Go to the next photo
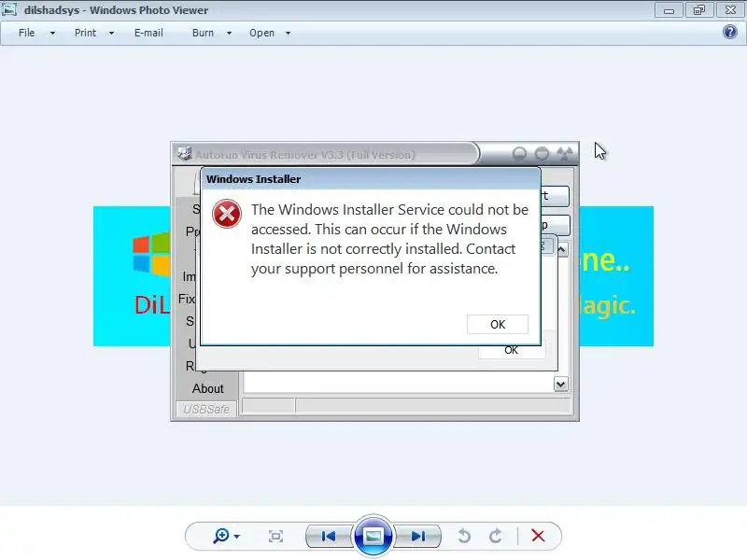This screenshot has width=747, height=560. (417, 536)
